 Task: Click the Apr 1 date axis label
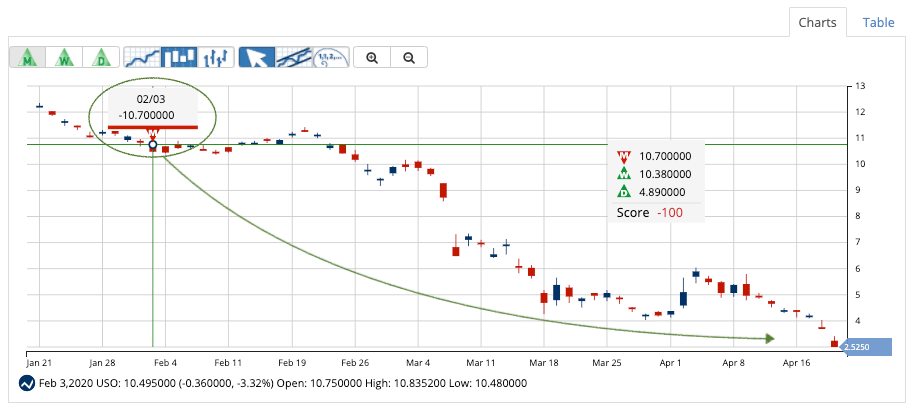point(670,363)
